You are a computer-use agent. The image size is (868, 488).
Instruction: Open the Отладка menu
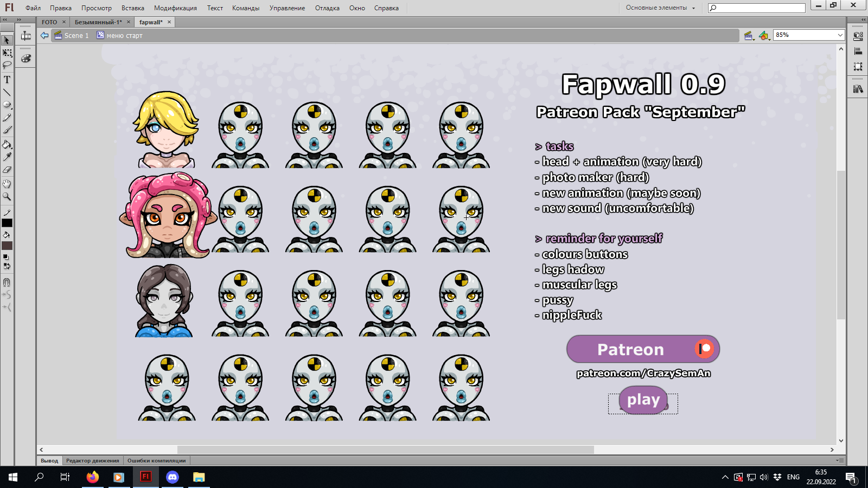pyautogui.click(x=327, y=8)
